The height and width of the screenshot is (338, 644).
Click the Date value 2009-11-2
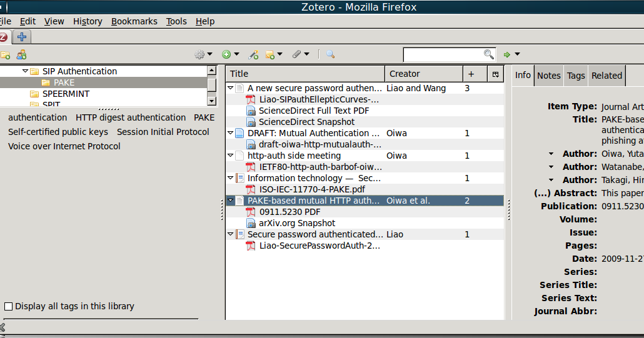click(x=622, y=259)
